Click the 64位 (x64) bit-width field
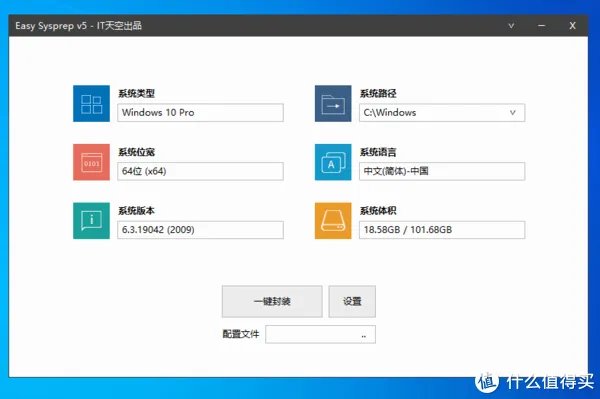 [x=201, y=171]
